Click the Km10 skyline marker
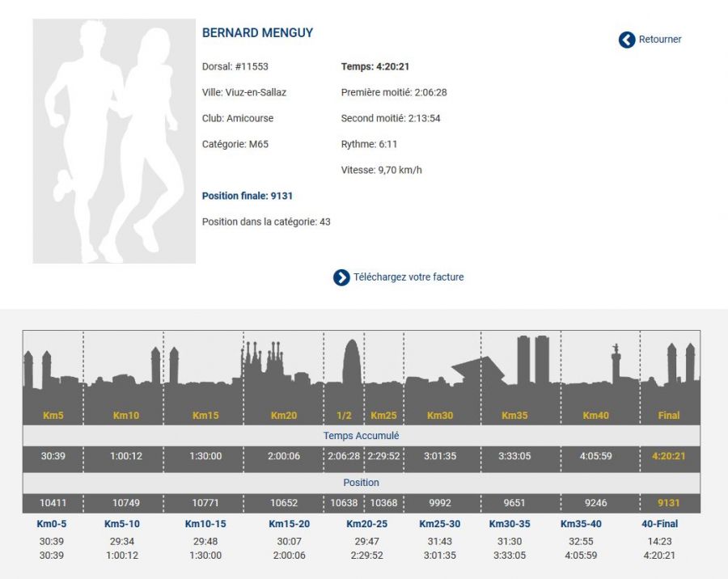Screen dimensions: 728x579 tap(126, 416)
